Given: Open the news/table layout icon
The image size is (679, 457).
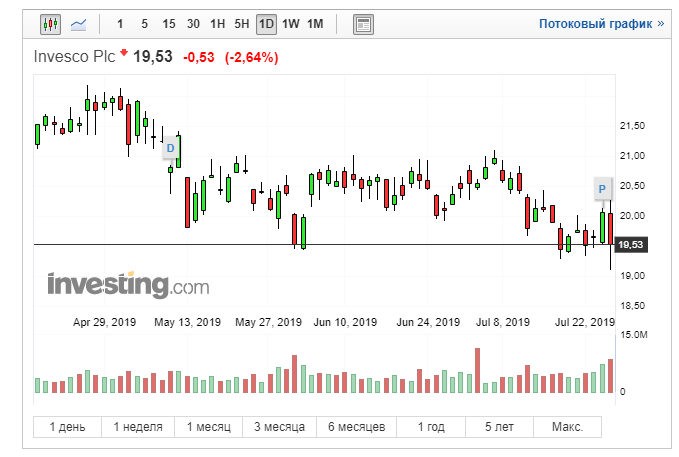Looking at the screenshot, I should point(363,24).
